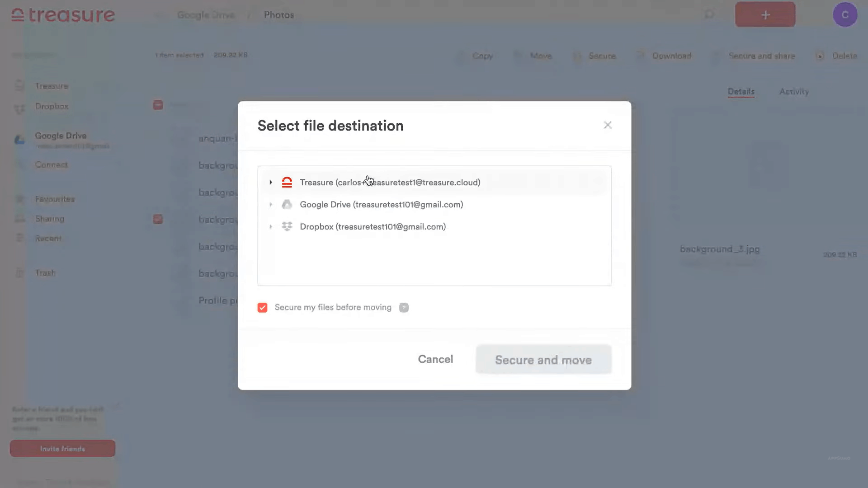Open Dropbox in the sidebar
The image size is (868, 488).
[x=52, y=106]
